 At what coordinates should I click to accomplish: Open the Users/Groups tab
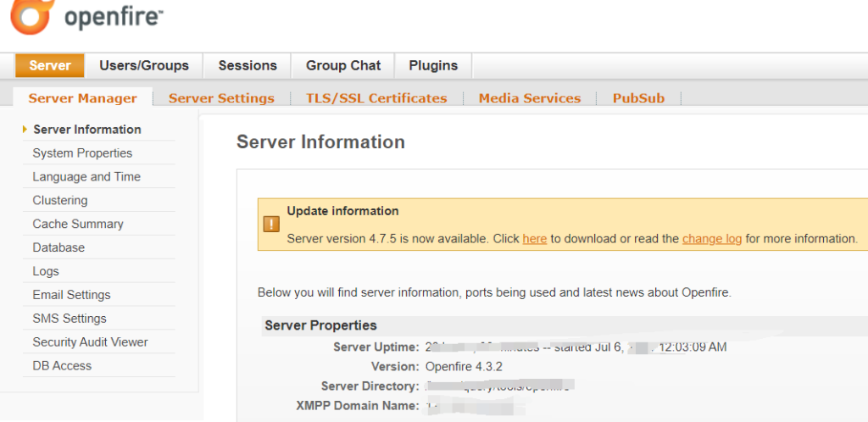click(x=144, y=66)
